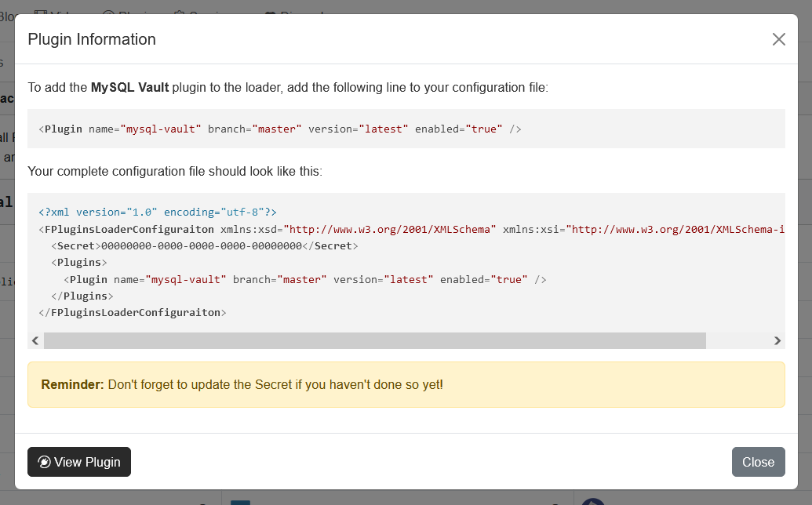This screenshot has height=505, width=812.
Task: Click the Plugin Information dialog title
Action: (x=91, y=38)
